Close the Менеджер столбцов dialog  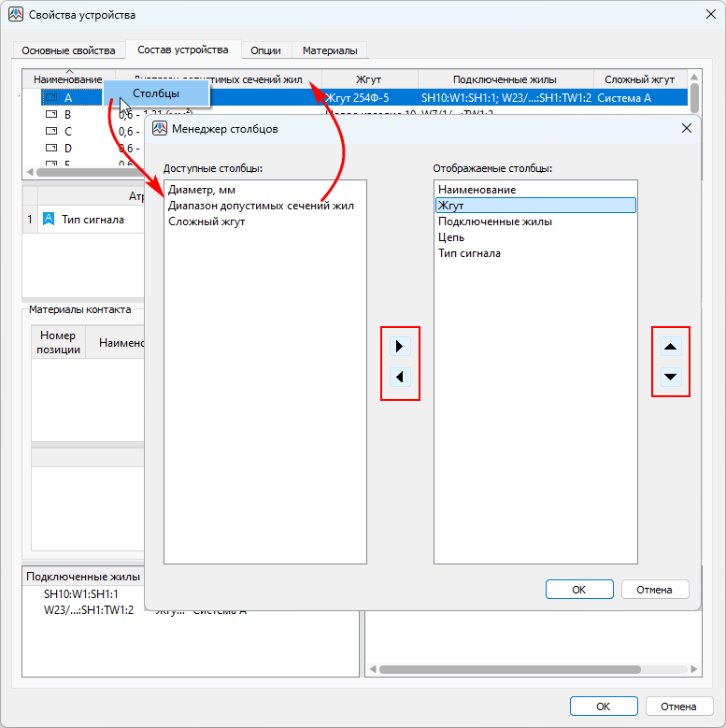click(686, 129)
